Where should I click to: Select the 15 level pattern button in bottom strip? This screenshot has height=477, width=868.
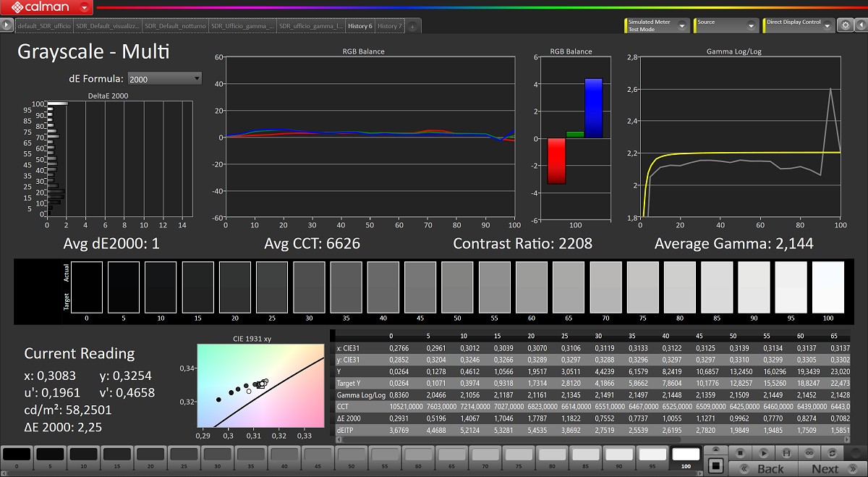(x=116, y=458)
